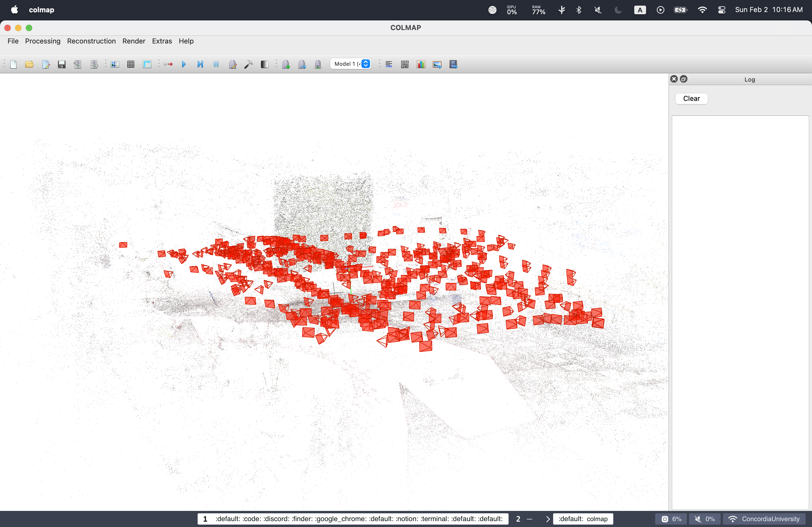Open the Processing menu
The width and height of the screenshot is (812, 527).
(x=43, y=41)
